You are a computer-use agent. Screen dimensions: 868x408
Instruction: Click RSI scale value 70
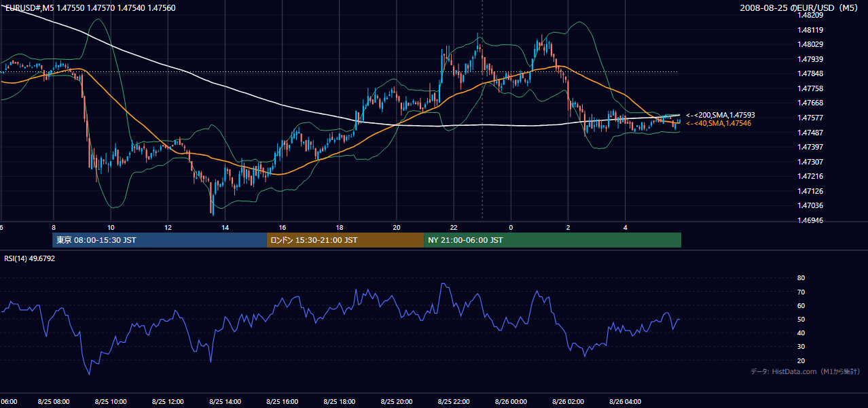click(x=801, y=292)
